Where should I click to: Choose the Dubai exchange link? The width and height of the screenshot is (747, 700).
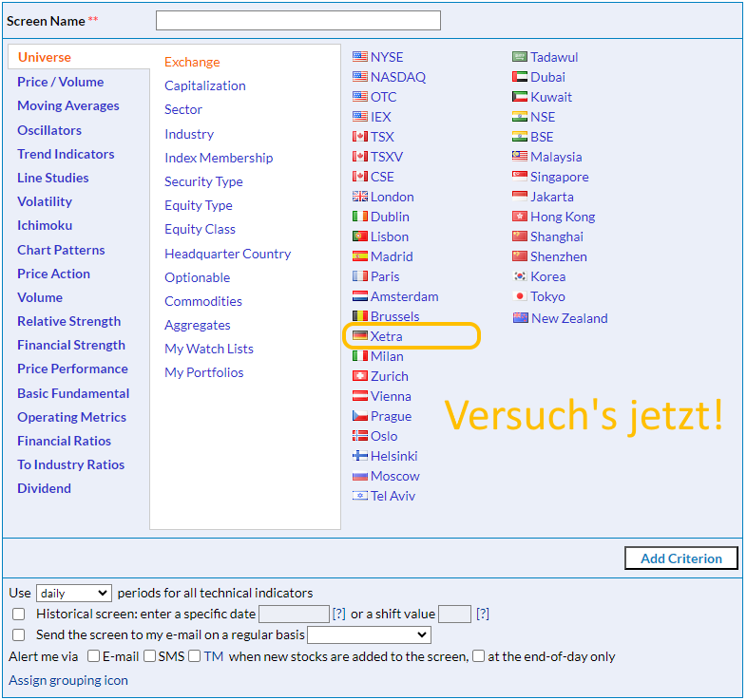(547, 77)
